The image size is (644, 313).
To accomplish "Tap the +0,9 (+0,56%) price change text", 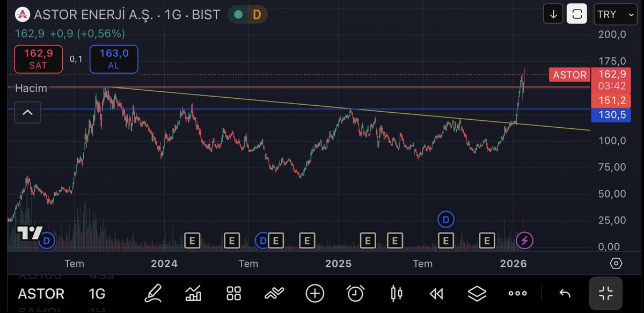I will click(87, 34).
